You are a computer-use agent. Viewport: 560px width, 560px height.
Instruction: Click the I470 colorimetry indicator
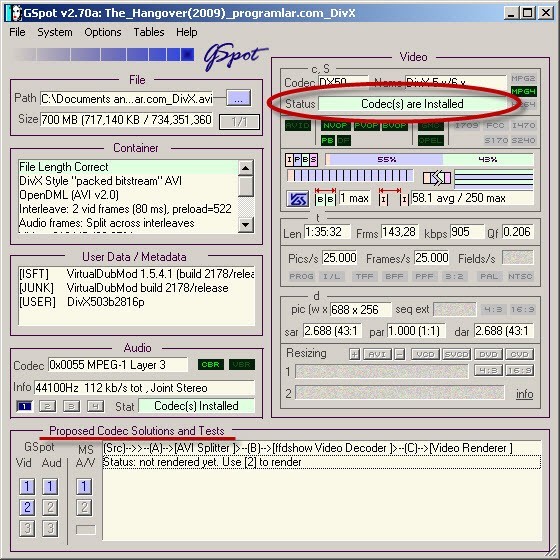point(523,125)
